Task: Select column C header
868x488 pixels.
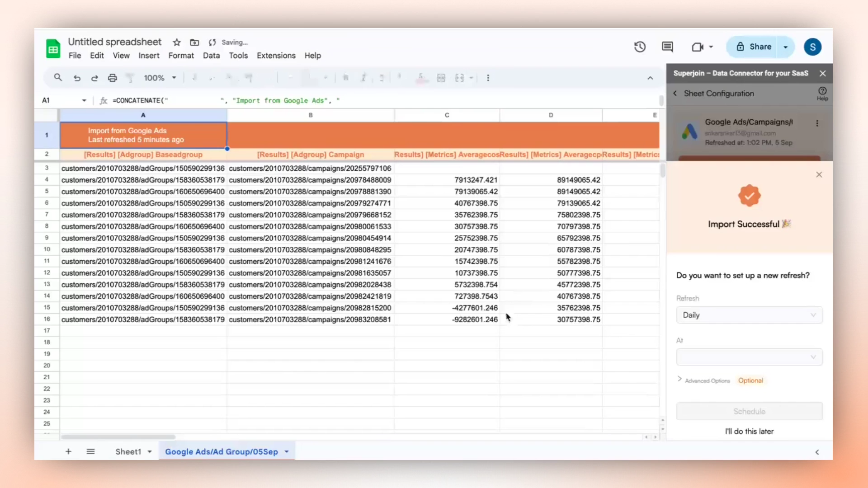Action: point(447,115)
